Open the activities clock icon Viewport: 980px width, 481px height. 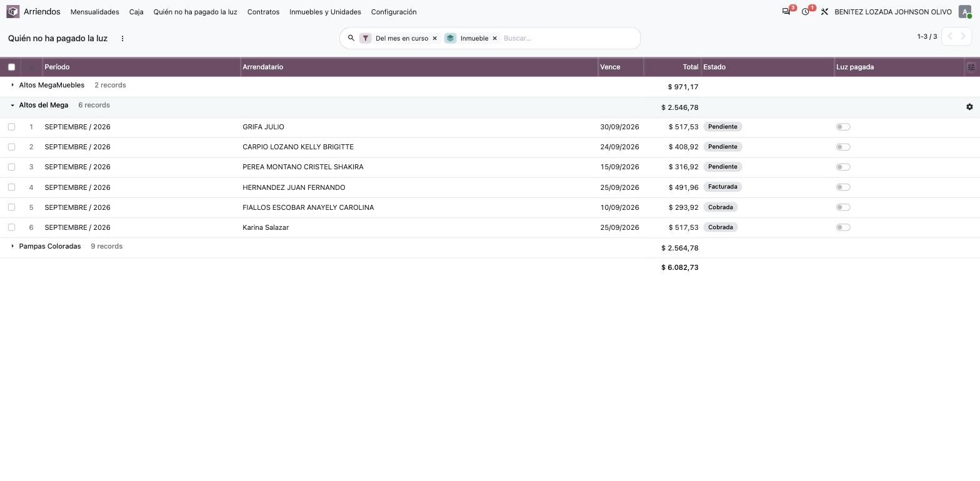click(x=806, y=12)
